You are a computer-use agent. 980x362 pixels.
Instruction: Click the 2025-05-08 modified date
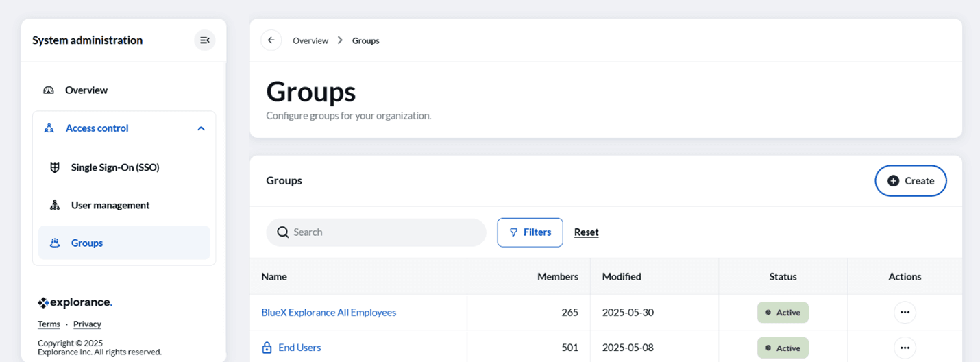[x=628, y=348]
